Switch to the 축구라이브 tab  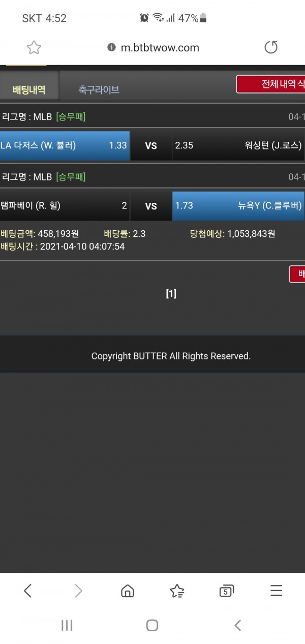(x=99, y=90)
